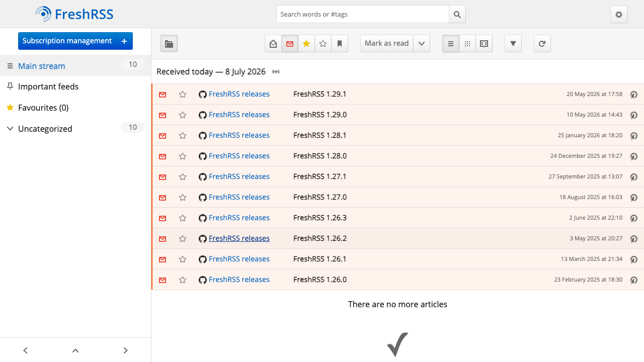Open external link for FreshRSS 1.28.0

(634, 156)
